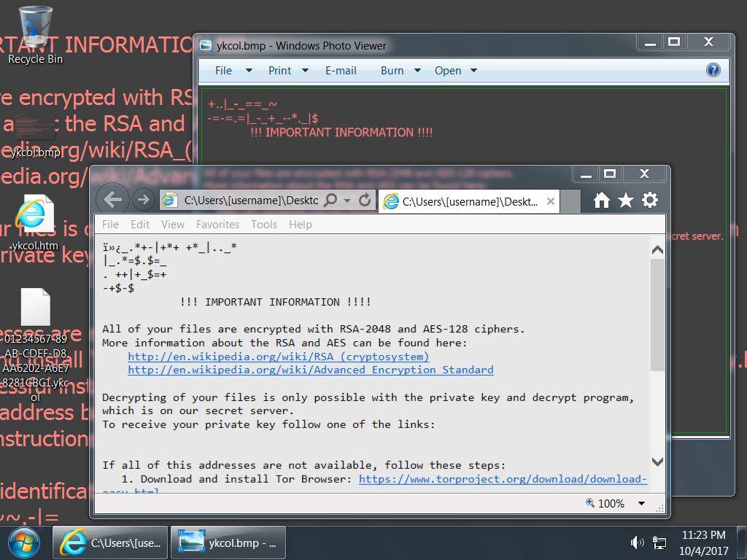Screen dimensions: 747x560
Task: Click the Photo Viewer title bar icon
Action: pyautogui.click(x=205, y=45)
